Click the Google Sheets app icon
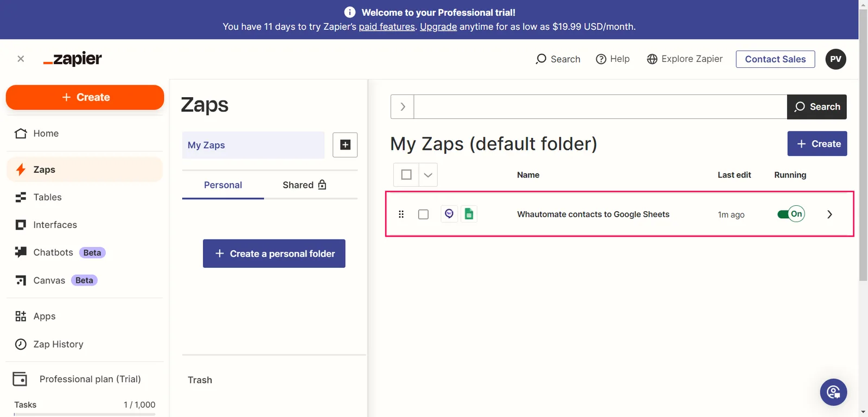Image resolution: width=868 pixels, height=417 pixels. pyautogui.click(x=469, y=214)
